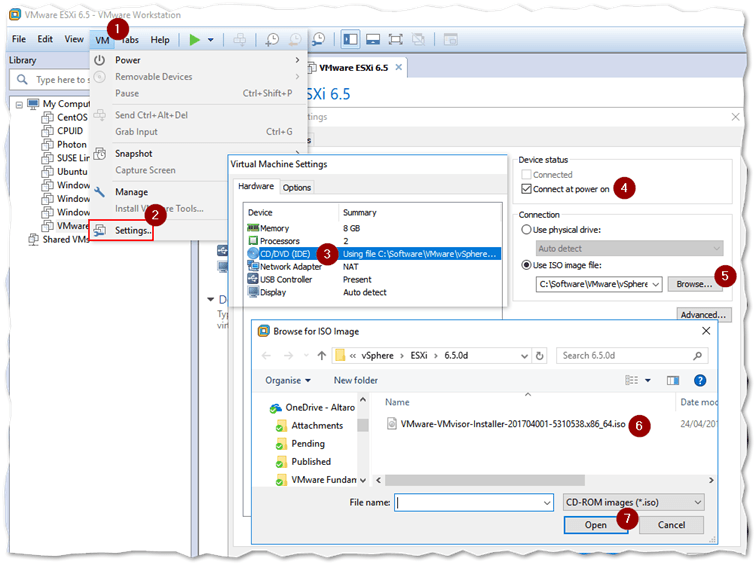756x565 pixels.
Task: Select the Display device row
Action: coord(374,292)
